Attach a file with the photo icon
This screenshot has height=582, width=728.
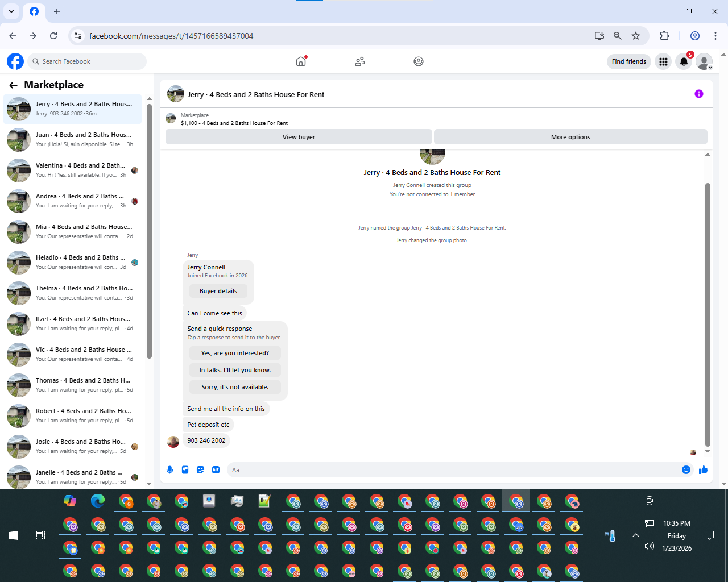[x=185, y=469]
